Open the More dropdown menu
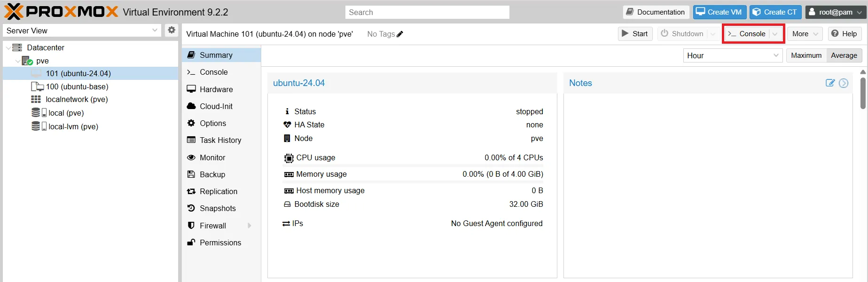The image size is (868, 282). tap(805, 34)
